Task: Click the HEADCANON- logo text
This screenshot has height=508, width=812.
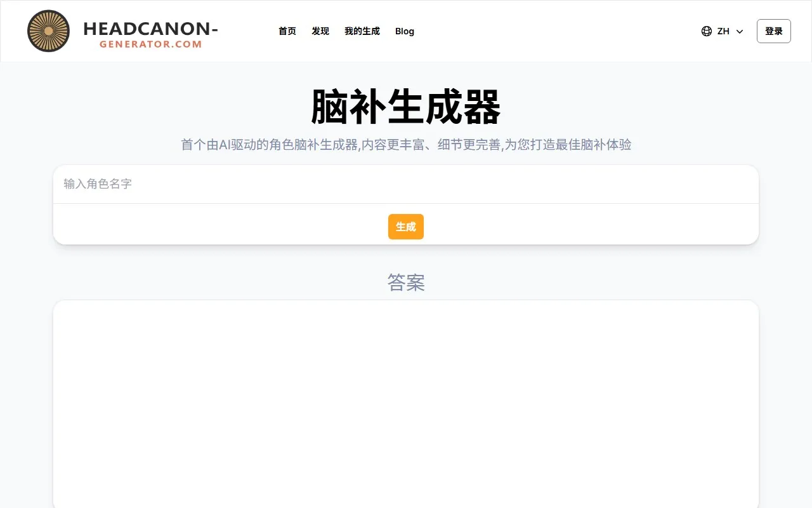Action: (151, 28)
